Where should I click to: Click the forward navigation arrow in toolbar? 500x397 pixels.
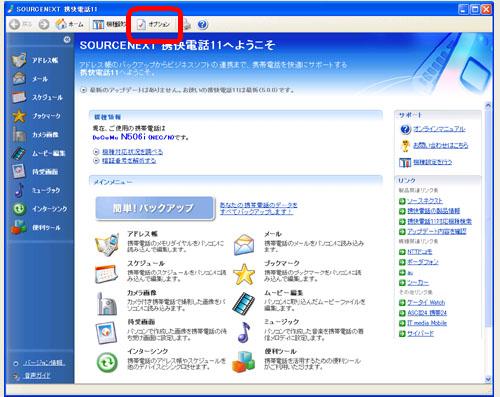44,24
